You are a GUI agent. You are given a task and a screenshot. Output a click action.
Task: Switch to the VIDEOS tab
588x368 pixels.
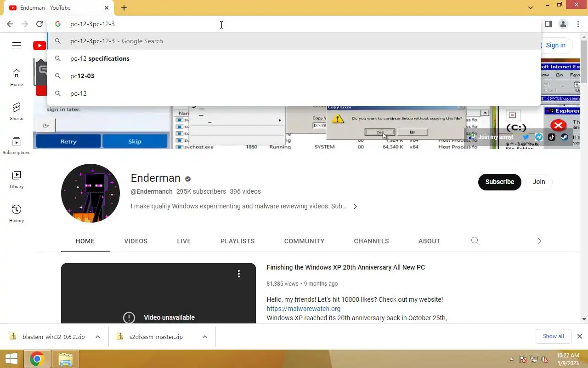point(136,241)
